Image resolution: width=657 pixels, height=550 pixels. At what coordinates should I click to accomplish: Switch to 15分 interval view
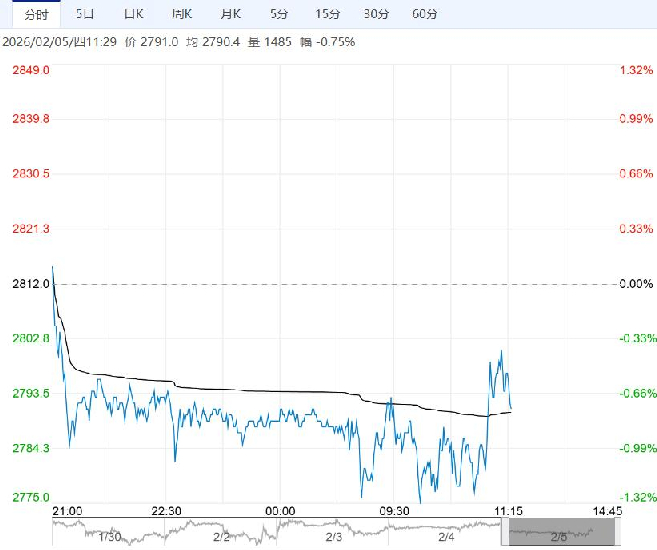[x=328, y=14]
